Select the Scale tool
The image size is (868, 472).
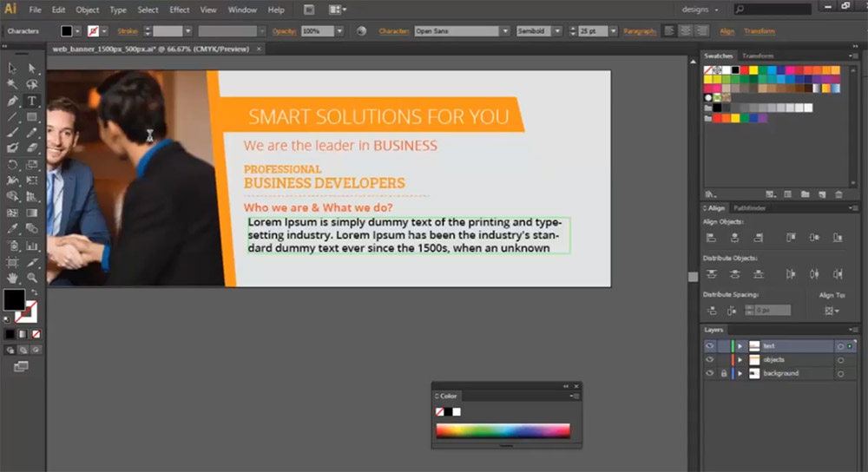point(32,164)
